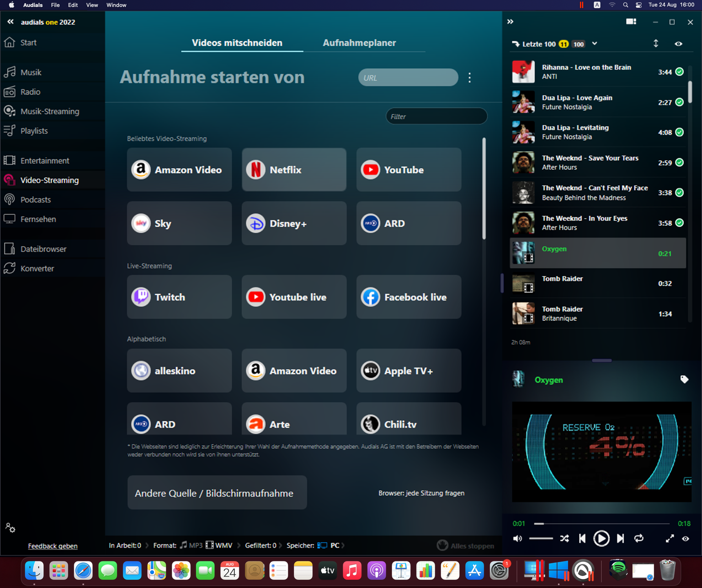Select the Apple TV+ tile
702x588 pixels.
pyautogui.click(x=409, y=371)
